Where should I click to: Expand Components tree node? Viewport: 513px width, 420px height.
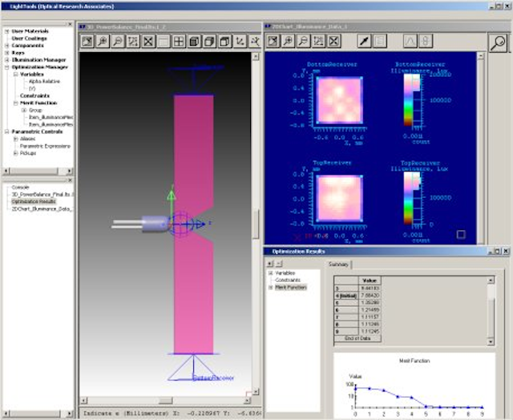(7, 46)
